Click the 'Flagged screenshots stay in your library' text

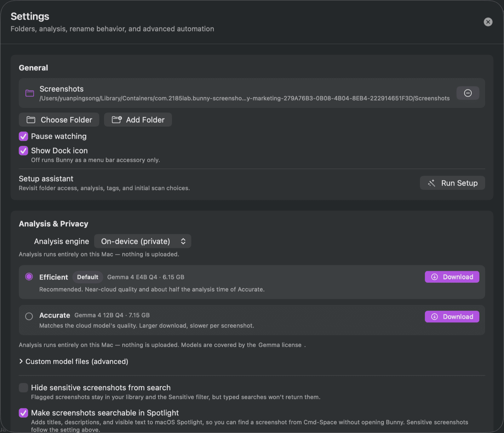pos(175,397)
